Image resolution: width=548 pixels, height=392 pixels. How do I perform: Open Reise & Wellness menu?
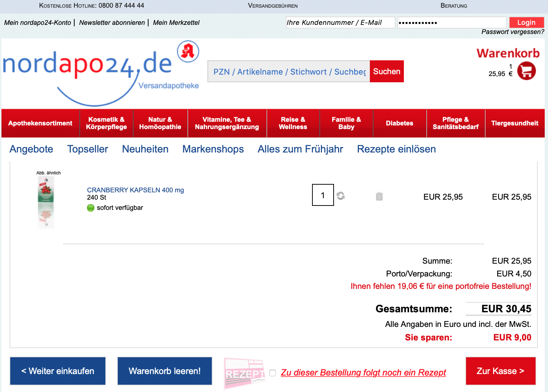(293, 123)
